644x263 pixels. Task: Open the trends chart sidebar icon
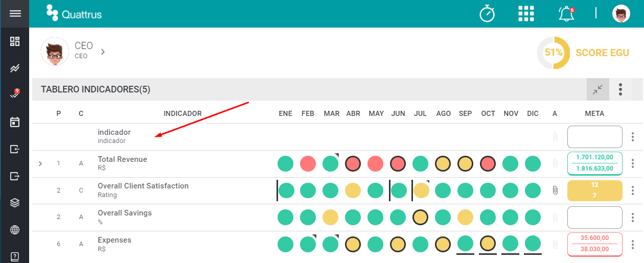[x=15, y=68]
